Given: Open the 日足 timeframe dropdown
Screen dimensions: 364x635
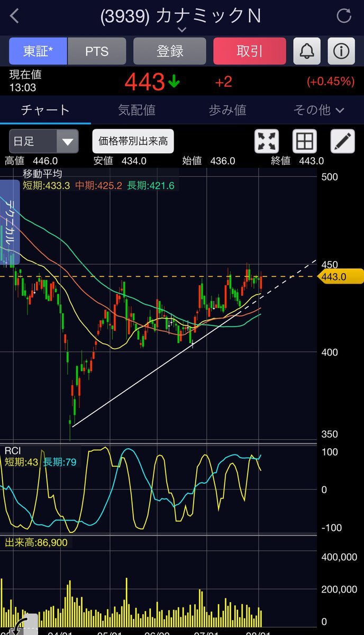Looking at the screenshot, I should click(44, 141).
